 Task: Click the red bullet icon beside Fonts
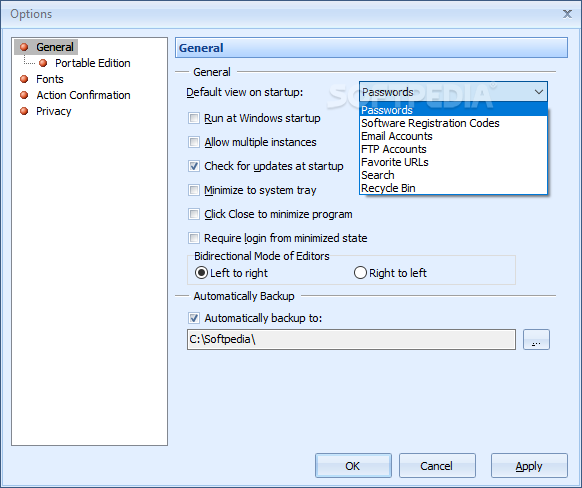pos(24,79)
